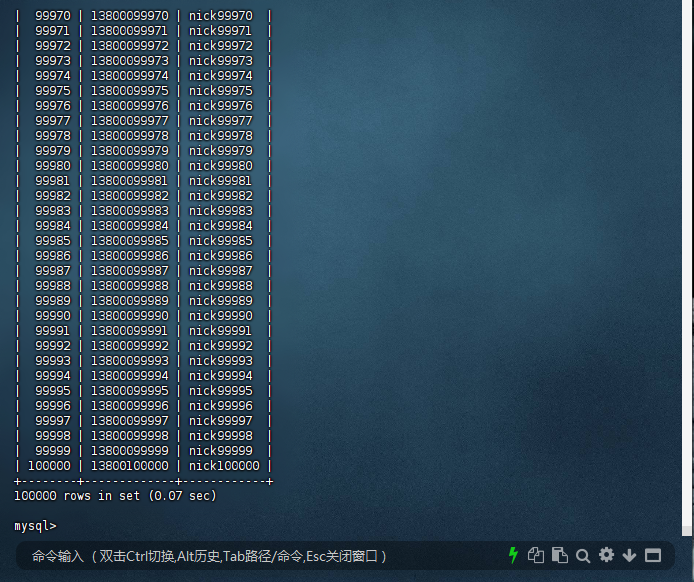694x582 pixels.
Task: Click phone value 13800099971
Action: (x=130, y=31)
